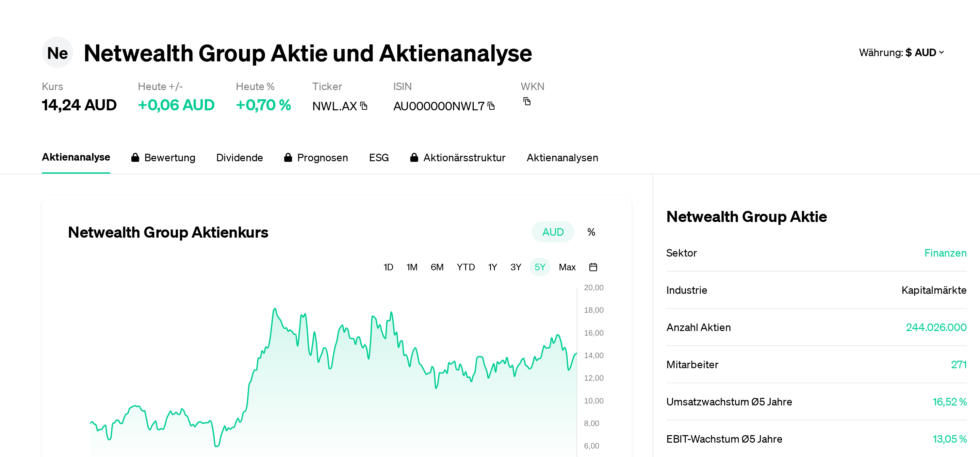The image size is (980, 457).
Task: Copy the ISIN AU000000NWL7 via copy icon
Action: coord(491,106)
